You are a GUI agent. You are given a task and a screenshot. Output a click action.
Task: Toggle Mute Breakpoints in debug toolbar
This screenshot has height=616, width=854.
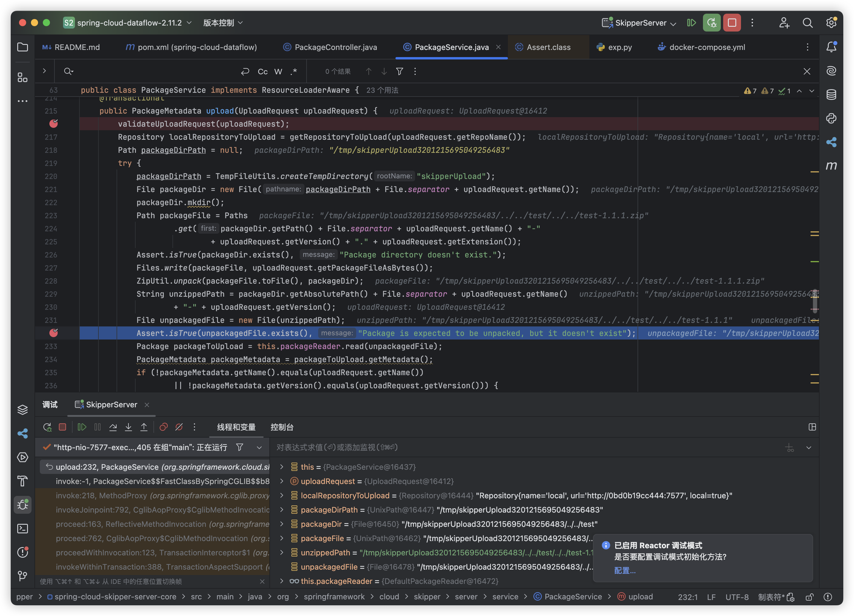179,427
